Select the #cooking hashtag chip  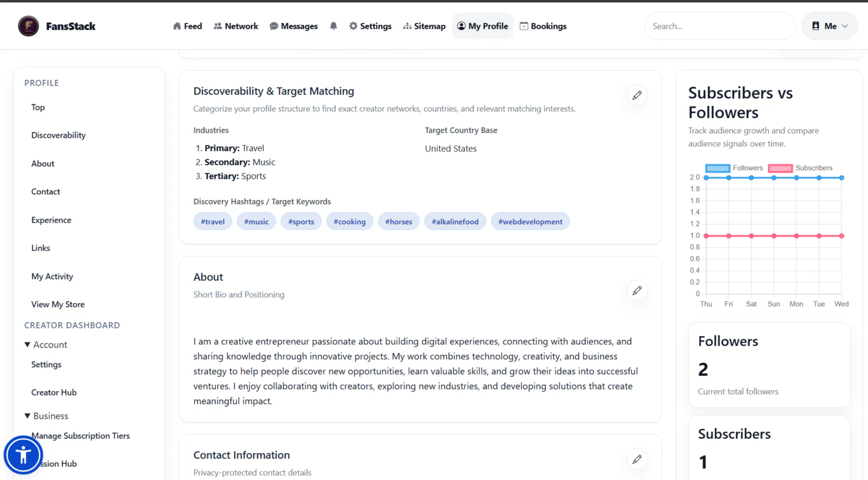[x=350, y=221]
